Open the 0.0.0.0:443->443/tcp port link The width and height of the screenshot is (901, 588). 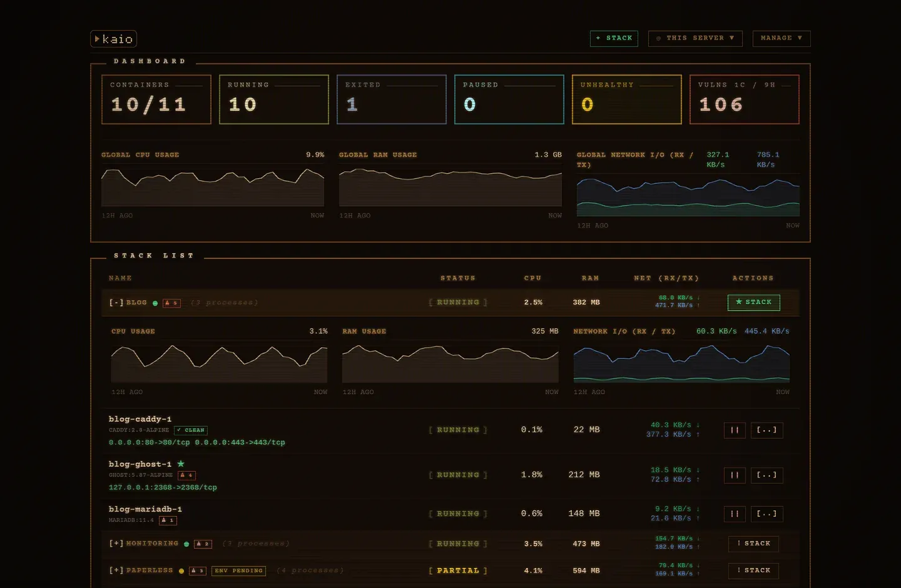[x=240, y=442]
